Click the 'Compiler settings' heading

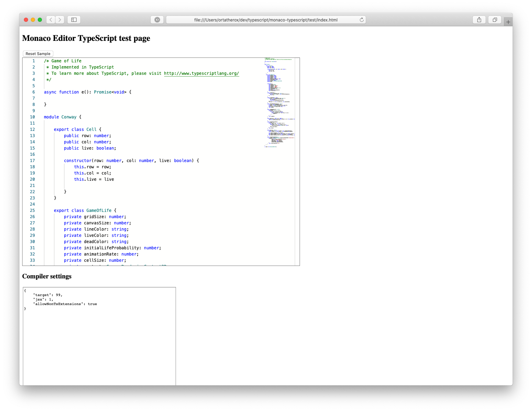(47, 276)
